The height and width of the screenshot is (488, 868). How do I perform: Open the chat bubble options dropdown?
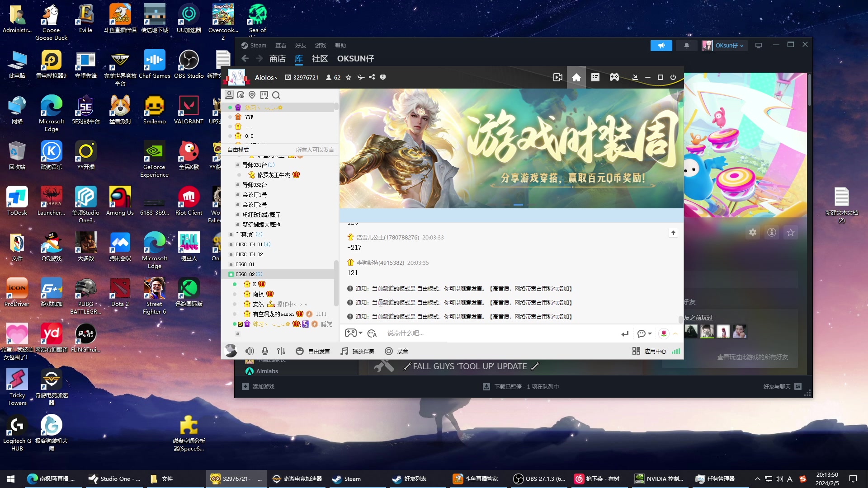tap(644, 333)
